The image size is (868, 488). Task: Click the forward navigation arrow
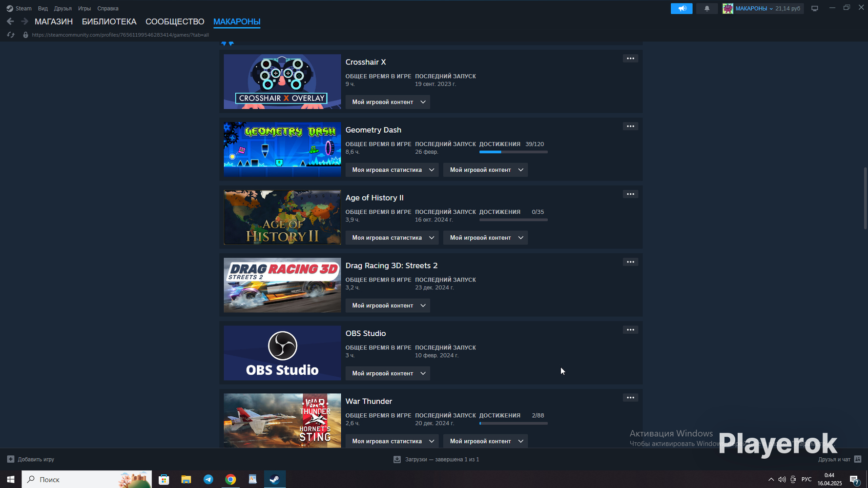click(24, 21)
